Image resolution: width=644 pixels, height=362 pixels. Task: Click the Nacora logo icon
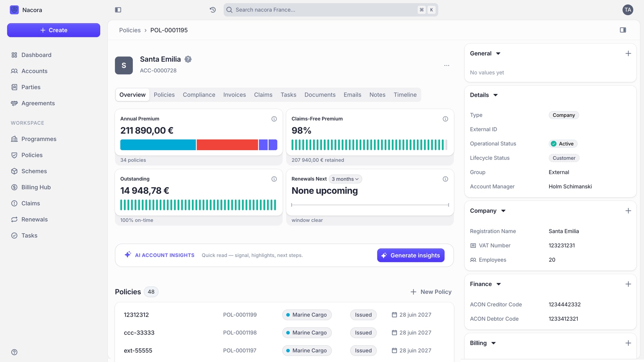tap(14, 10)
